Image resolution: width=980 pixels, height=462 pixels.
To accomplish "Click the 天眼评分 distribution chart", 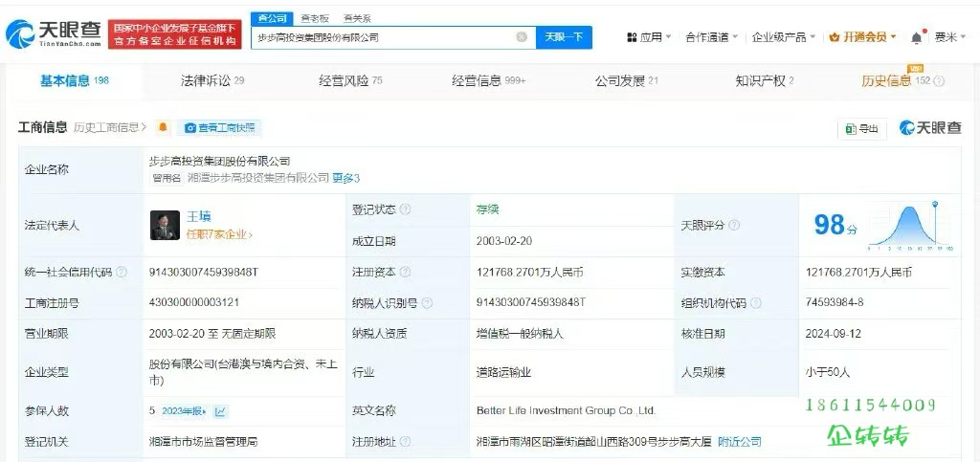I will (911, 226).
